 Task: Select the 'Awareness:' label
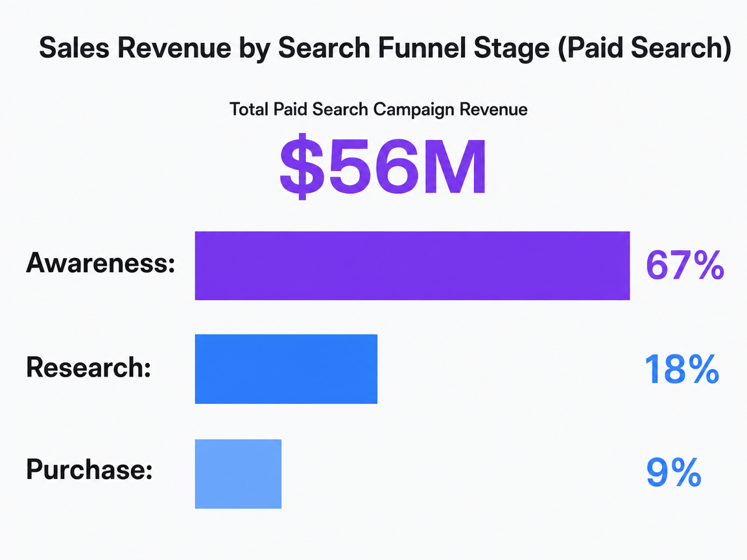pos(101,262)
